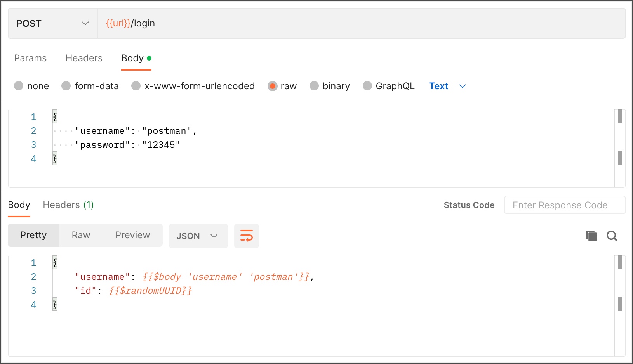The height and width of the screenshot is (364, 633).
Task: Select the raw body radio button
Action: 272,86
